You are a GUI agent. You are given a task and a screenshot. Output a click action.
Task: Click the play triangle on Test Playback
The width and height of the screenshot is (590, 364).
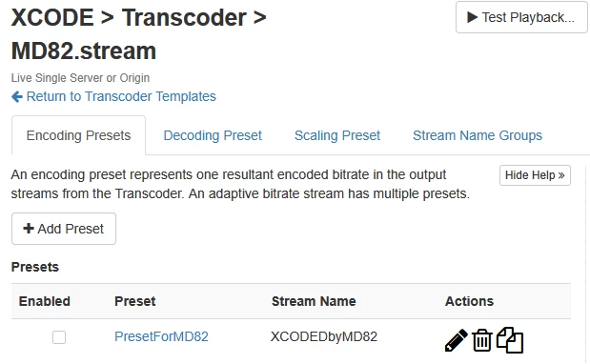tap(472, 17)
